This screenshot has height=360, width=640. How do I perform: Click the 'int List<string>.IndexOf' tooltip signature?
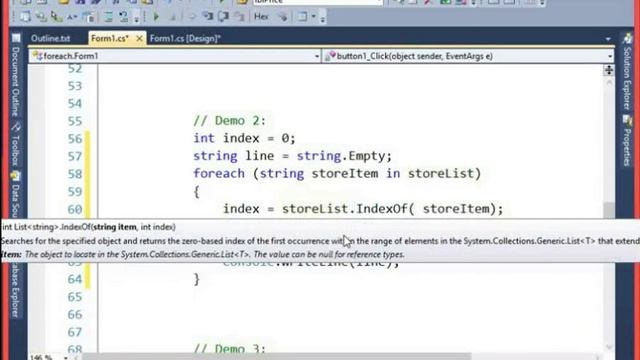click(x=89, y=227)
